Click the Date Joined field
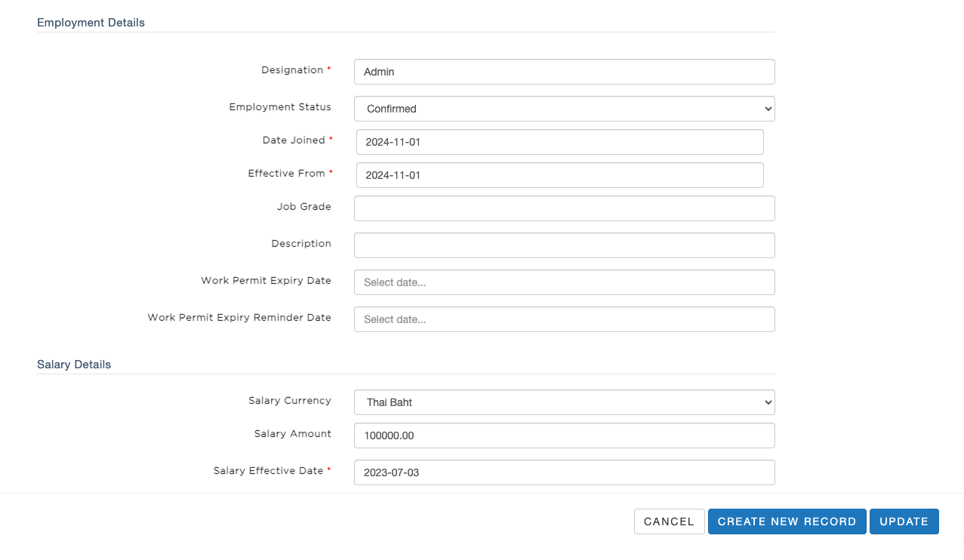 (x=559, y=142)
